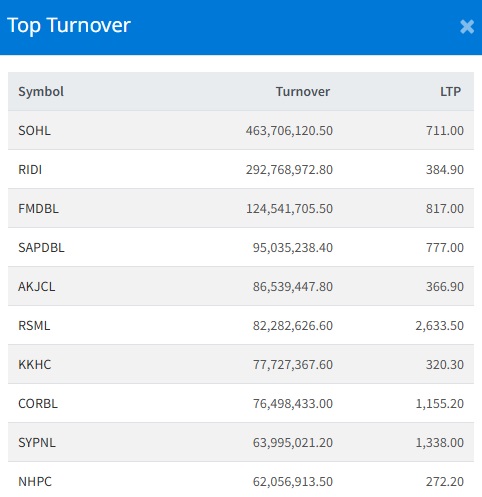Screen dimensions: 482x497
Task: Click the LTP column header
Action: tap(450, 92)
